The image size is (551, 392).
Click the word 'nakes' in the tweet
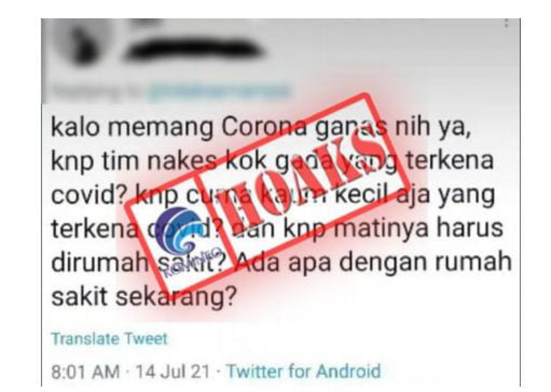tap(181, 161)
